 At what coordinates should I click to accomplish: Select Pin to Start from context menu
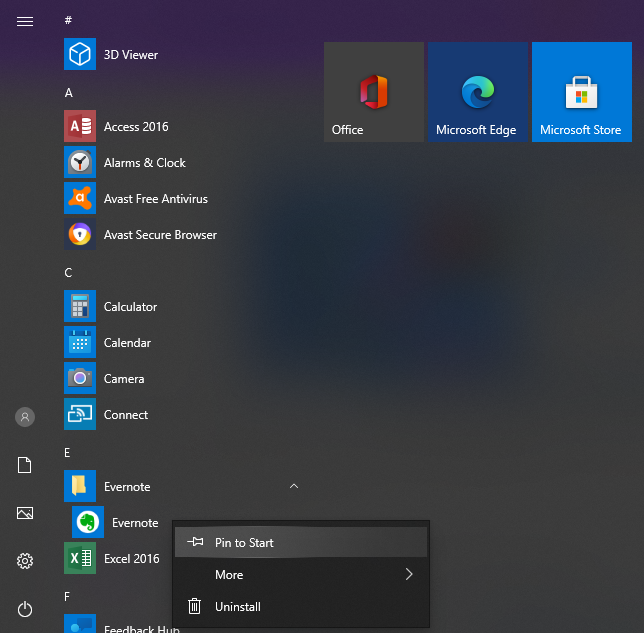click(x=301, y=542)
